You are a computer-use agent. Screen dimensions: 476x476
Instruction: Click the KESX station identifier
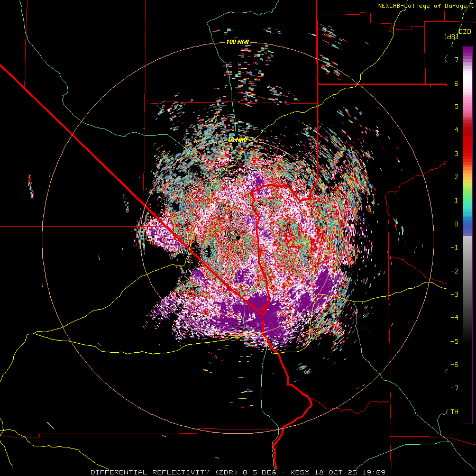coord(300,472)
